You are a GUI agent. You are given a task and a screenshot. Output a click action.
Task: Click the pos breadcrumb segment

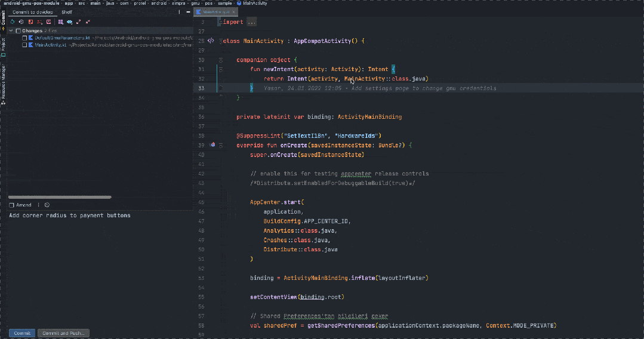[x=209, y=4]
